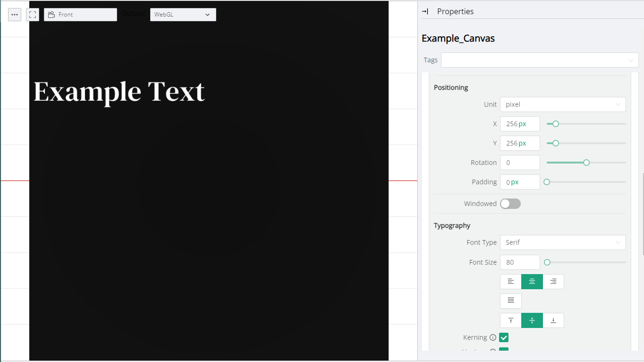
Task: Open the Font Type Serif dropdown
Action: (563, 242)
